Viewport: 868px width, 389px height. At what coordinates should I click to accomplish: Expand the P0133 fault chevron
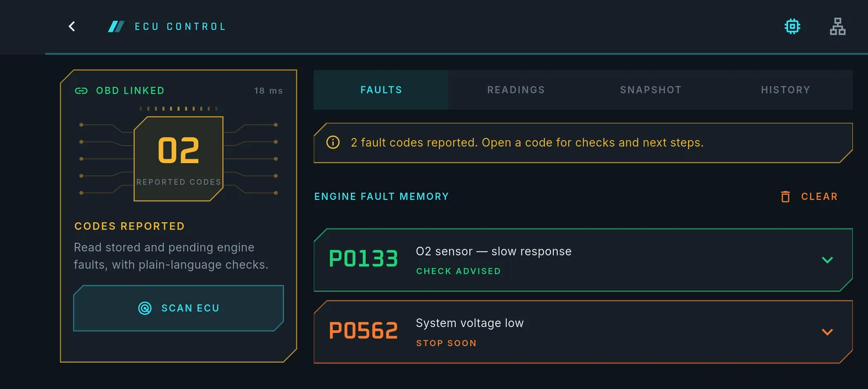pyautogui.click(x=827, y=260)
